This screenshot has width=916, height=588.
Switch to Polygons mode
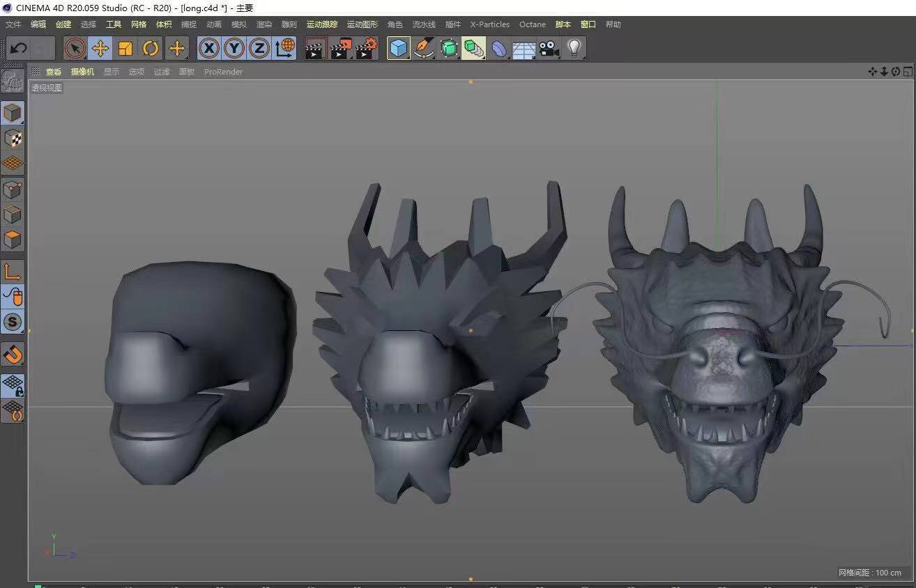click(13, 239)
